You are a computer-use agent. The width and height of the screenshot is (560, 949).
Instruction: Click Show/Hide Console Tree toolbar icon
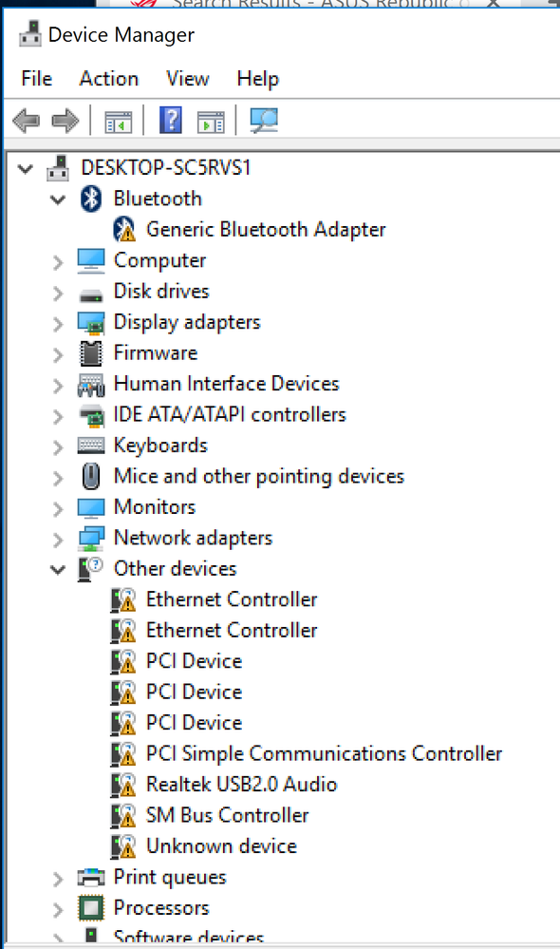tap(119, 121)
